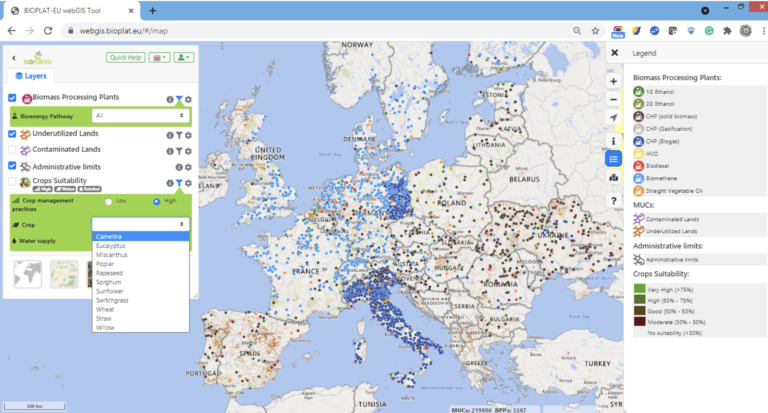
Task: Click the Good suitability brown swatch
Action: click(x=639, y=311)
